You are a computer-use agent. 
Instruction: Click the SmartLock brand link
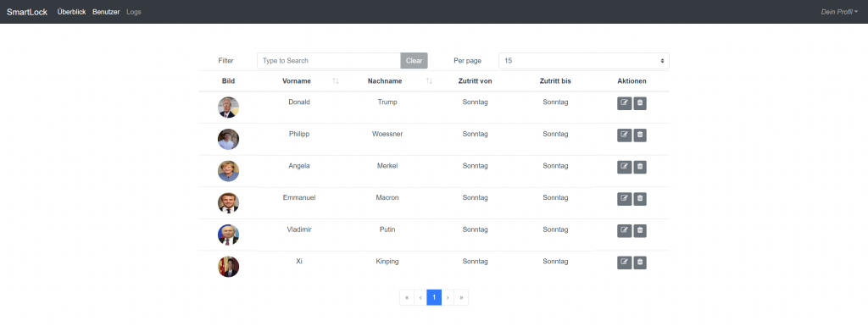pyautogui.click(x=27, y=12)
